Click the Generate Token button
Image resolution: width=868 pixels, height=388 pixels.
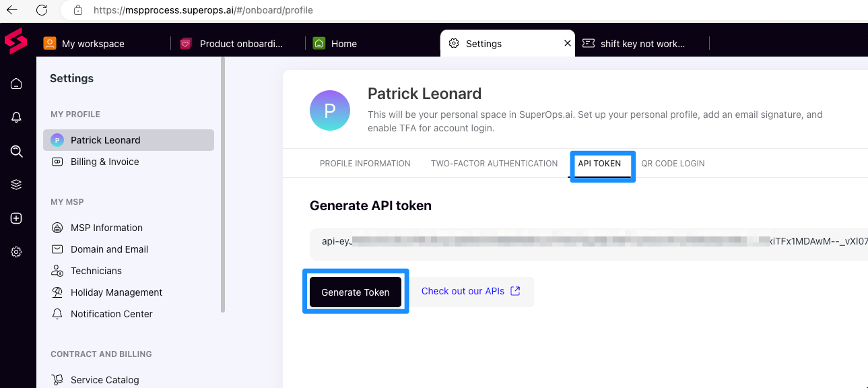click(356, 292)
